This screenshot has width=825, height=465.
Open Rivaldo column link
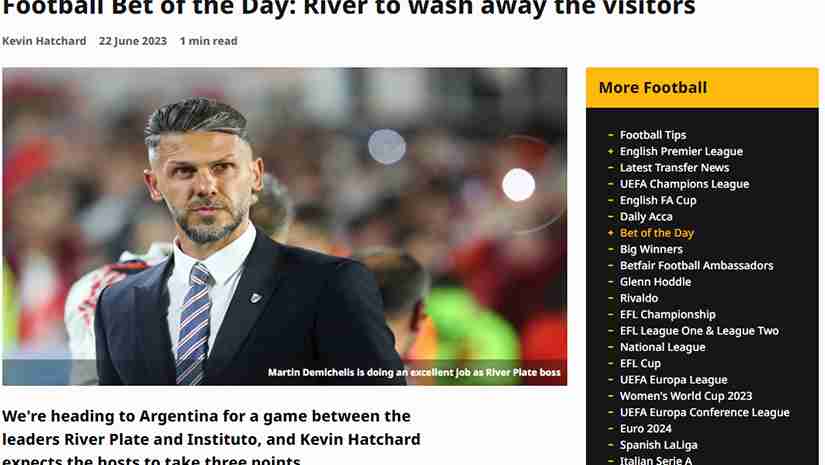[639, 298]
